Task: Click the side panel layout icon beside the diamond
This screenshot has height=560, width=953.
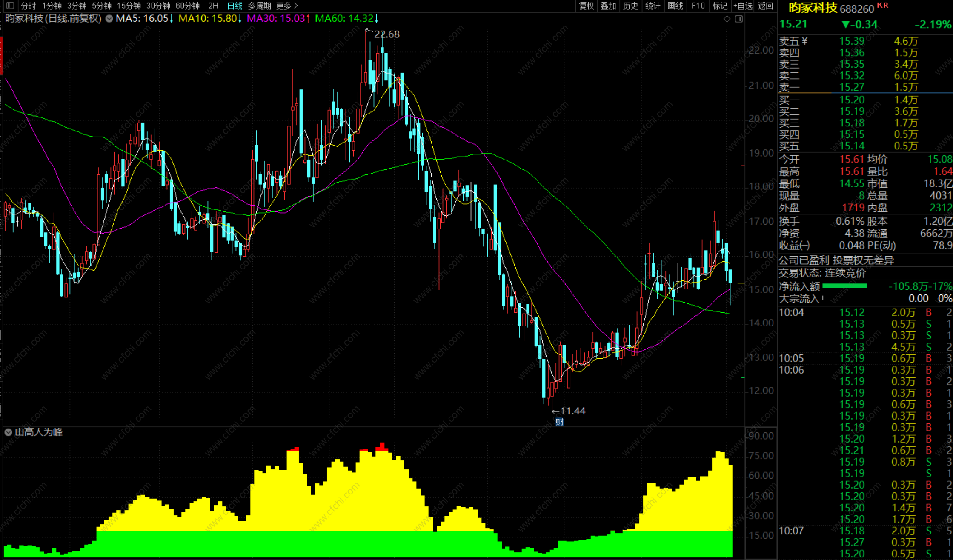Action: coord(739,19)
